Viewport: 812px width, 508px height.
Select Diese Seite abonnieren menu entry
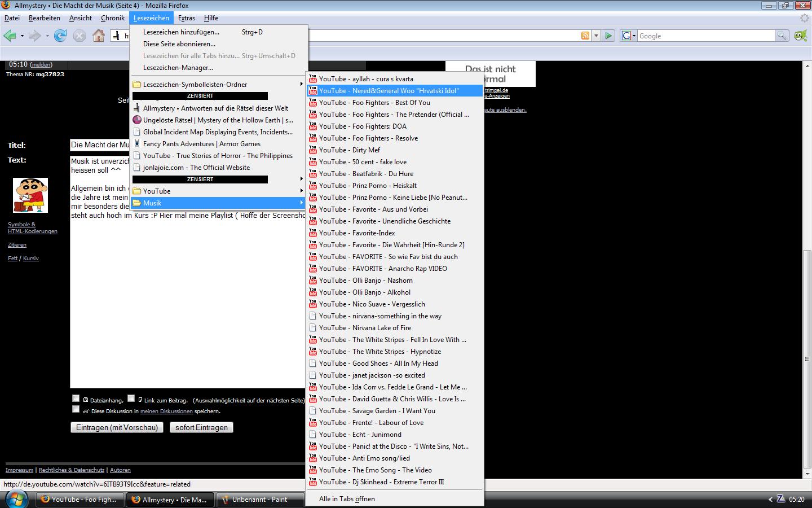click(x=219, y=44)
